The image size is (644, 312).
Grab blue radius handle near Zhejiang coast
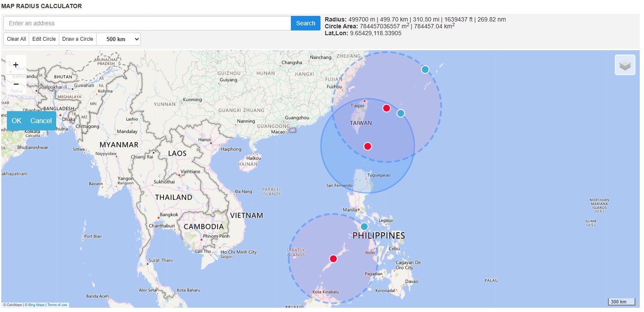pos(425,70)
